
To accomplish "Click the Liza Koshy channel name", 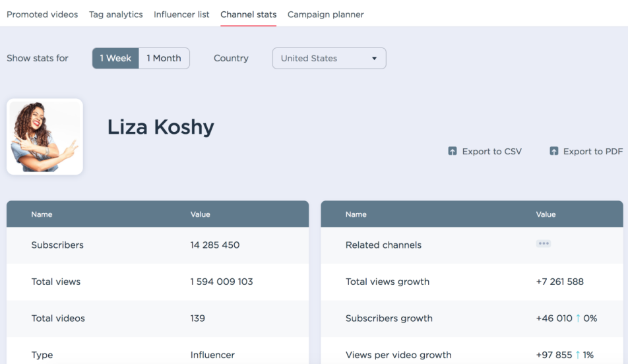I will tap(160, 127).
